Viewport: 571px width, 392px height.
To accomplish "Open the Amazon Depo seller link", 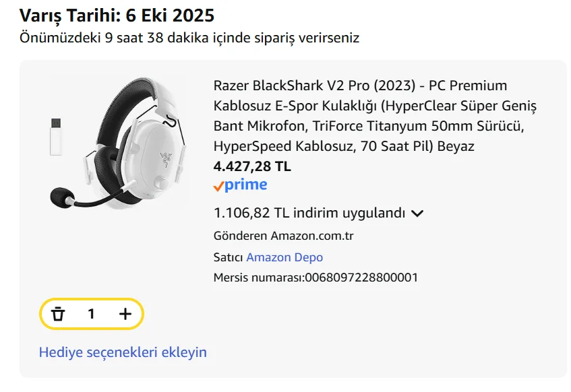I will pyautogui.click(x=284, y=257).
